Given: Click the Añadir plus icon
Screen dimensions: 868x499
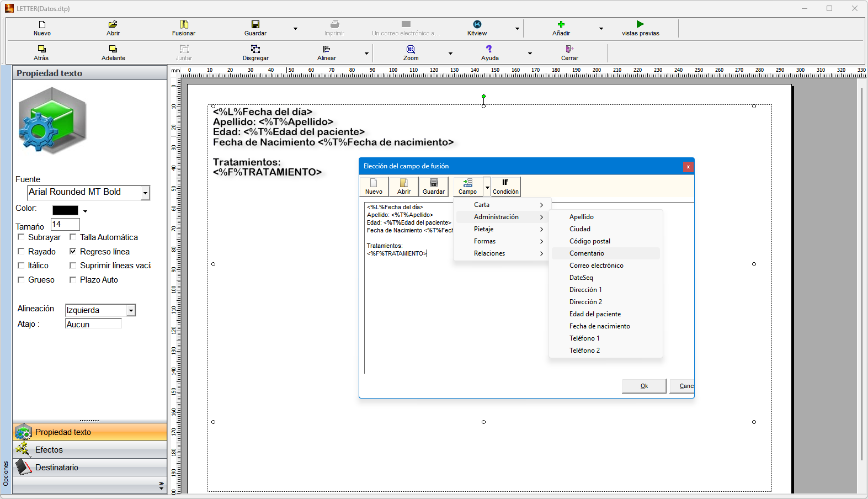Looking at the screenshot, I should point(561,24).
